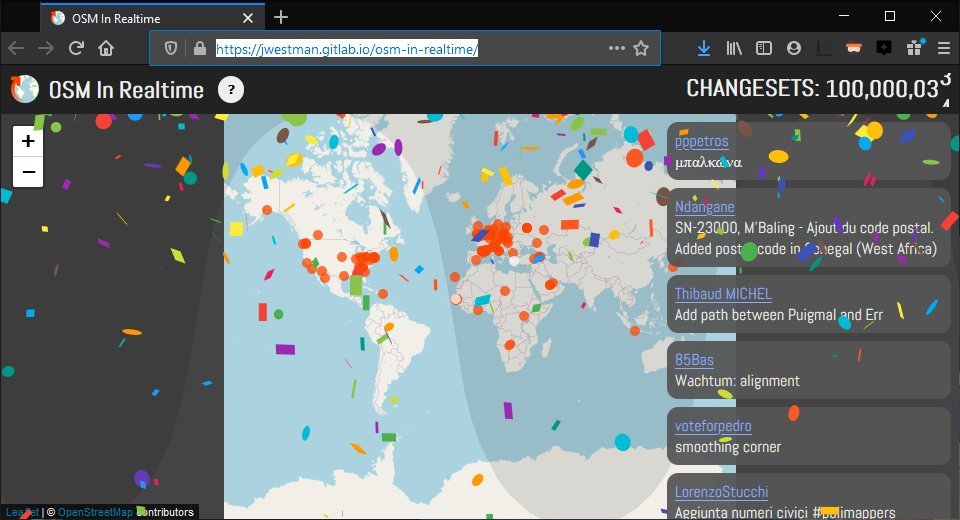
Task: Close the OSM In Realtime tab
Action: click(x=248, y=18)
